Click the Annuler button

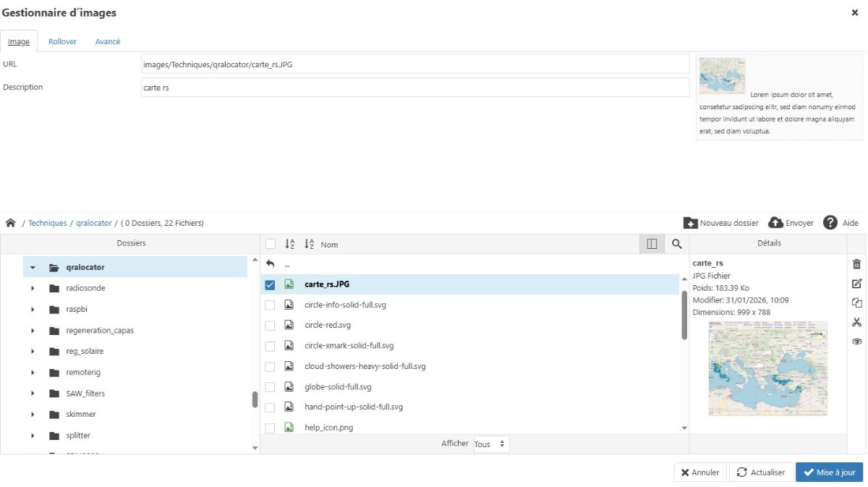[700, 473]
